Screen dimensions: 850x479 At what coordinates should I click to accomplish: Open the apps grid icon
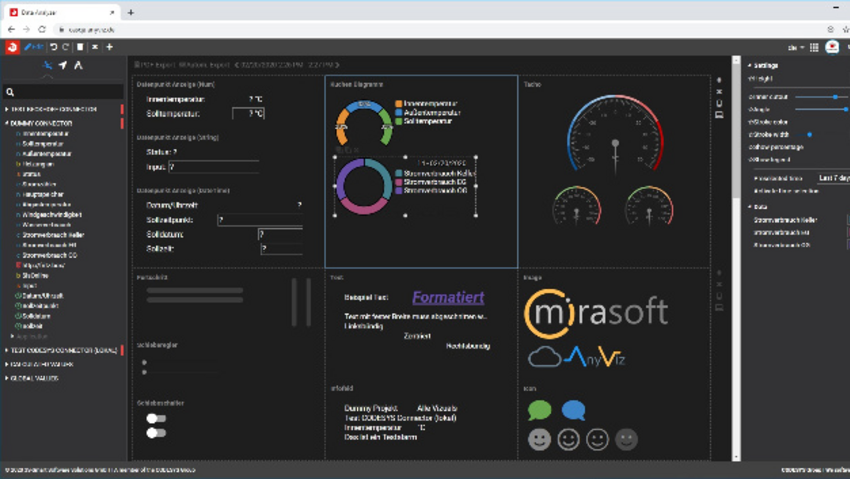click(814, 47)
